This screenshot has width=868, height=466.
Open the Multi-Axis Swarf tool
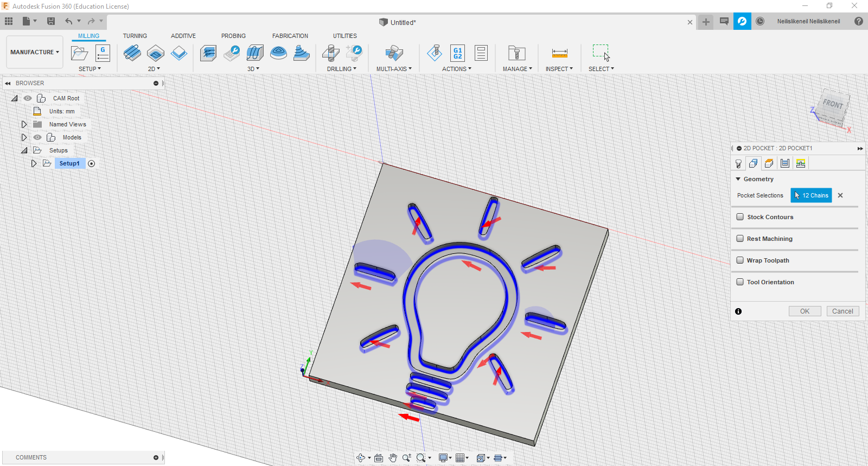(x=394, y=53)
